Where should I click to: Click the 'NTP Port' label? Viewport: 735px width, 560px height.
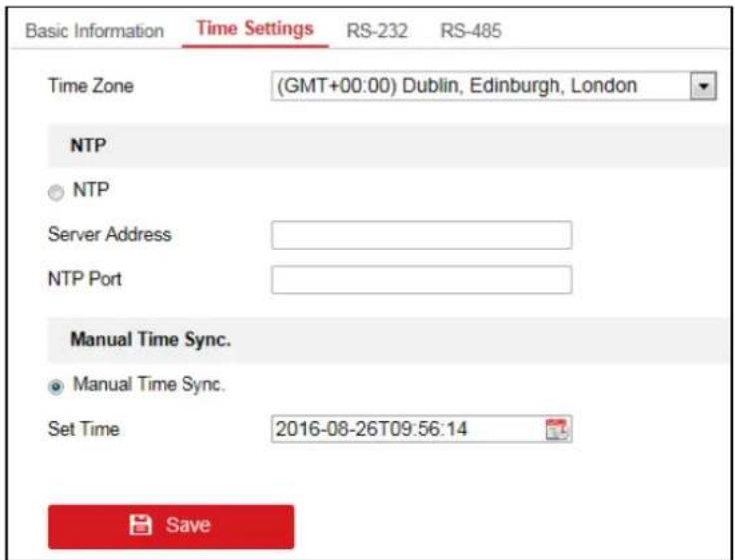(85, 279)
